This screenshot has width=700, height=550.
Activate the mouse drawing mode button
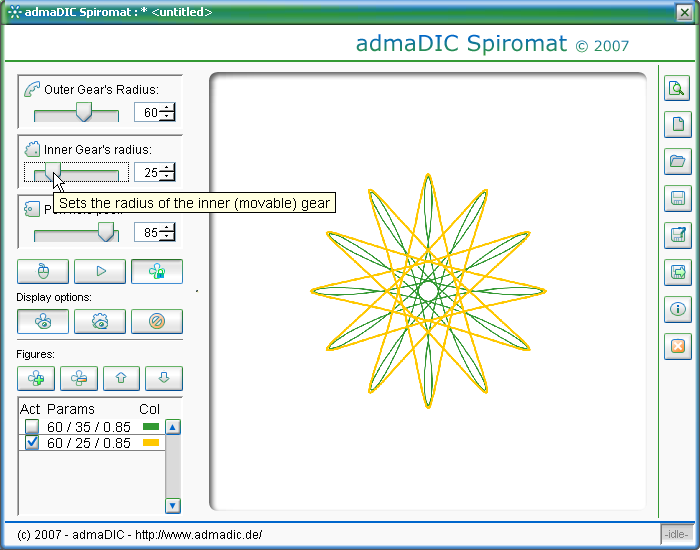pyautogui.click(x=43, y=271)
